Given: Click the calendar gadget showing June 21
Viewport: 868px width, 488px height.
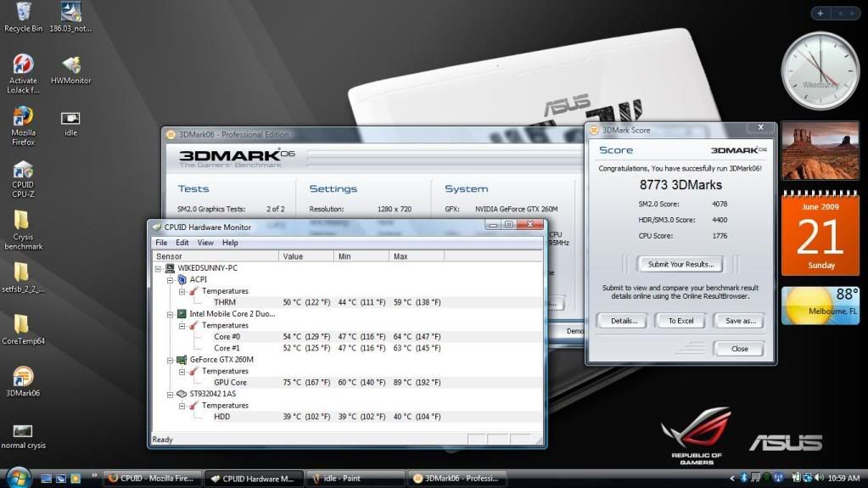Looking at the screenshot, I should click(820, 233).
